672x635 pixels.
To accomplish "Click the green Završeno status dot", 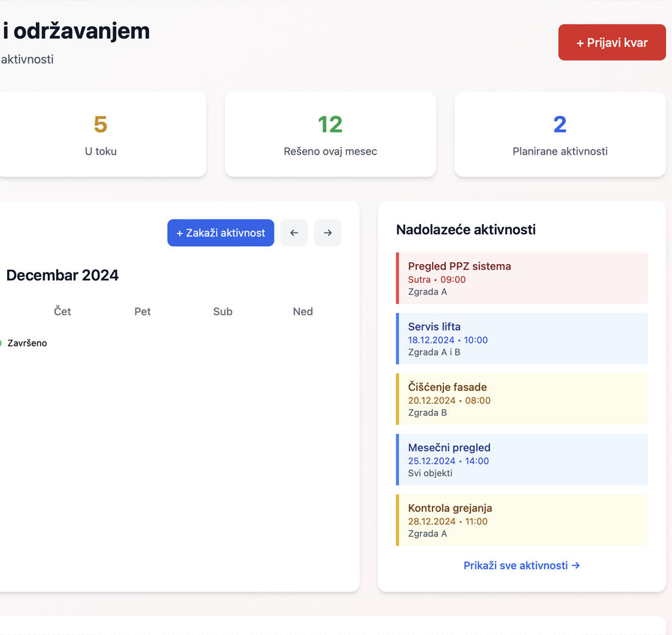I will point(1,343).
